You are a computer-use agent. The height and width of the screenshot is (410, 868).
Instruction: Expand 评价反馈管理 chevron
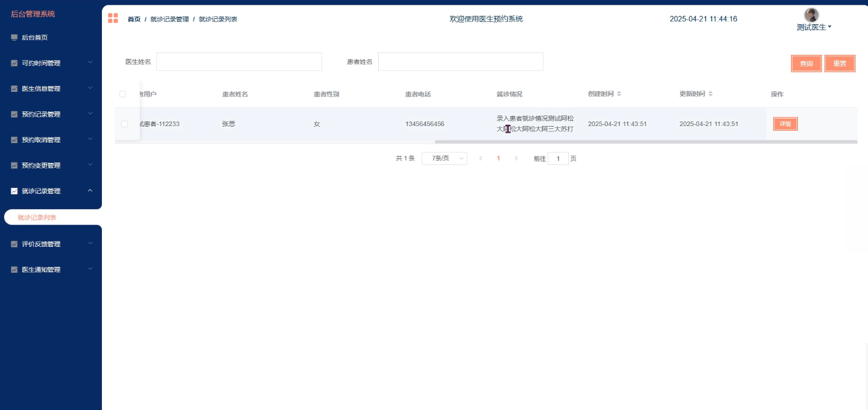90,243
